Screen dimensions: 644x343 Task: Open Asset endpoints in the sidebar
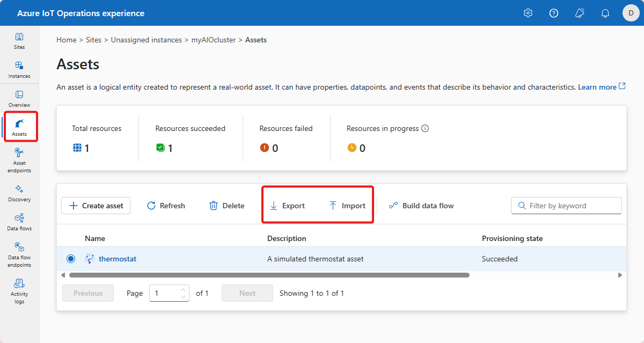point(19,160)
